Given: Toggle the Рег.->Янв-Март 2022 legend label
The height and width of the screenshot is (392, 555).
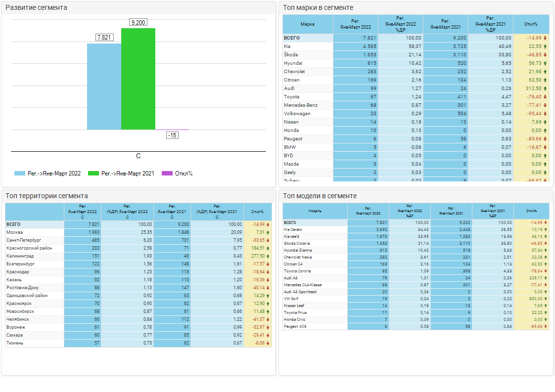Looking at the screenshot, I should click(54, 174).
